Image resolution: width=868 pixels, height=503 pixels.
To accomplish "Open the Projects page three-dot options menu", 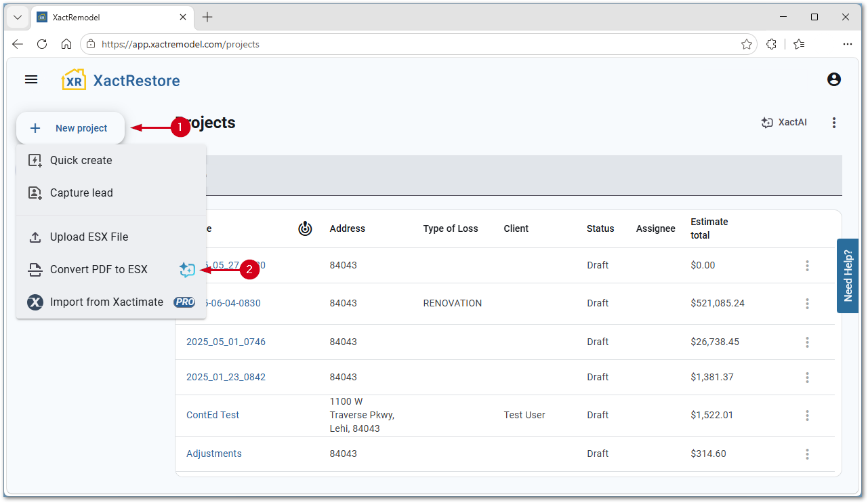I will [x=834, y=123].
